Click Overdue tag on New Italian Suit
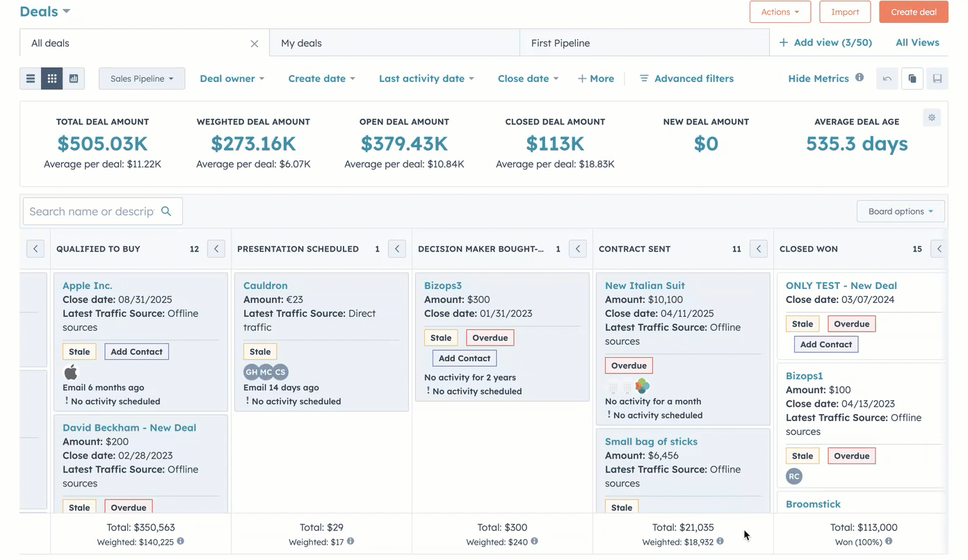 click(x=629, y=365)
